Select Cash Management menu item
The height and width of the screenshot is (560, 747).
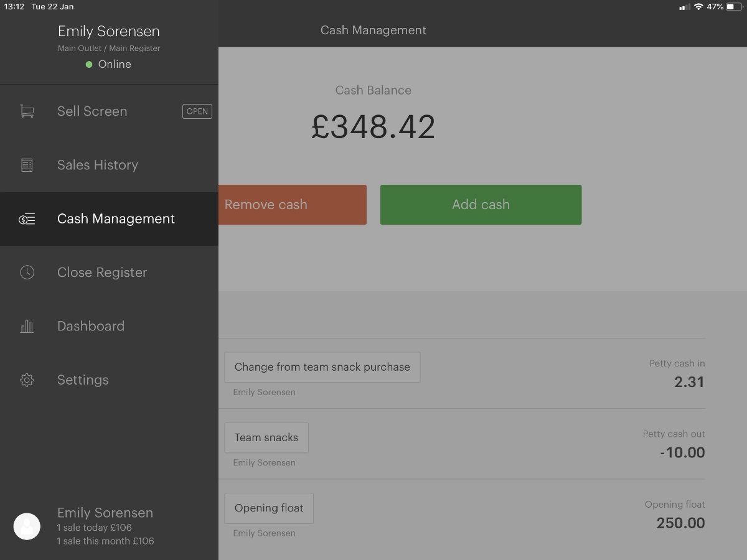[109, 219]
